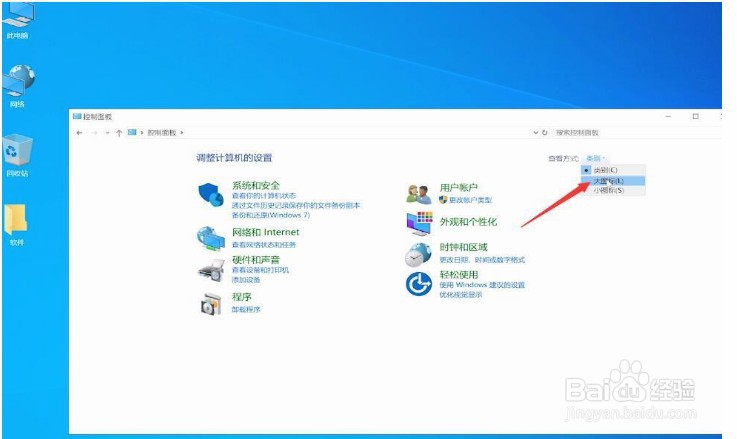
Task: Open 用户帐户 category
Action: [x=459, y=188]
